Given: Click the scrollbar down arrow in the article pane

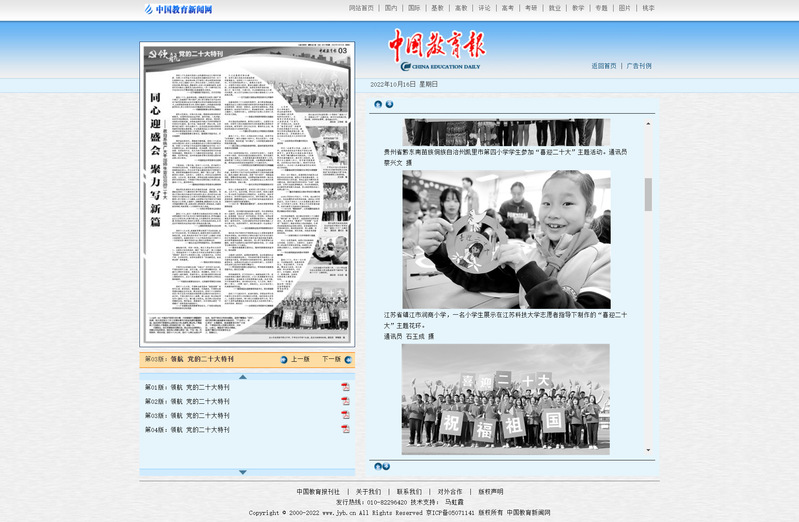Looking at the screenshot, I should [648, 451].
